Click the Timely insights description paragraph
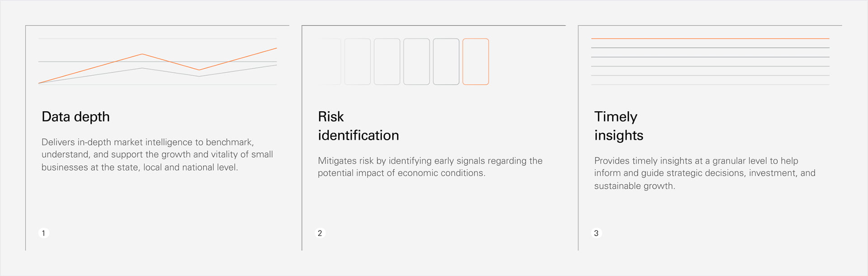Image resolution: width=868 pixels, height=276 pixels. [x=704, y=173]
